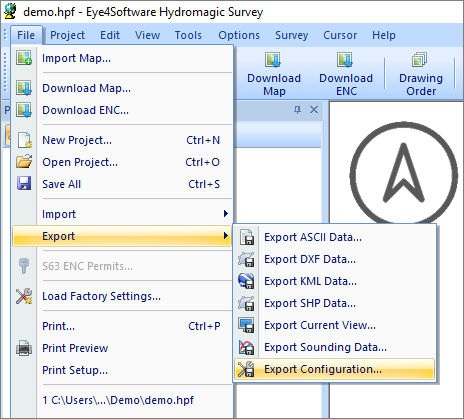Select Export Sounding Data... submenu item

coord(335,347)
